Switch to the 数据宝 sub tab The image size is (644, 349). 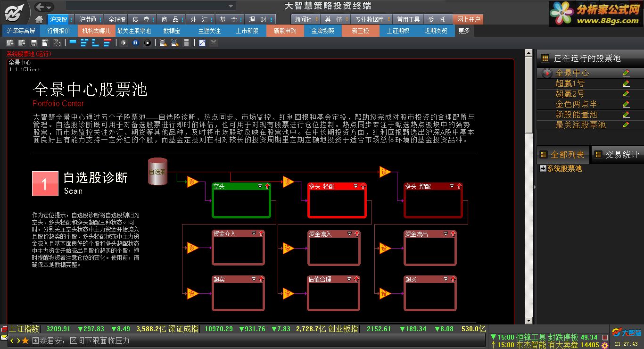(172, 31)
